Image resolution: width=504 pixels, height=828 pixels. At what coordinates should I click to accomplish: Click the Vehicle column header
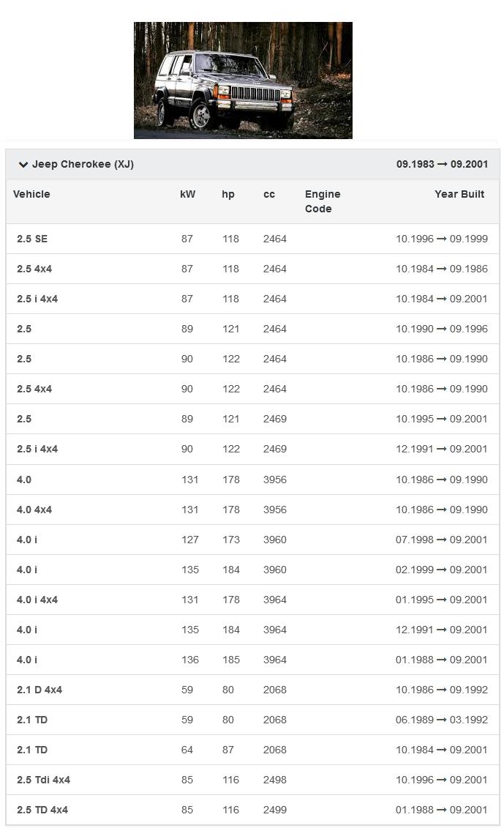pyautogui.click(x=31, y=194)
